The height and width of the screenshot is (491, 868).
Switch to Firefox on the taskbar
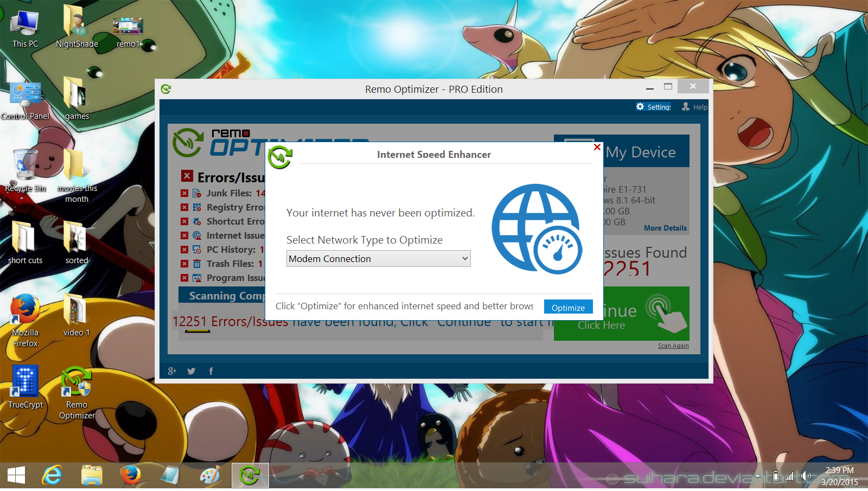[x=131, y=476]
